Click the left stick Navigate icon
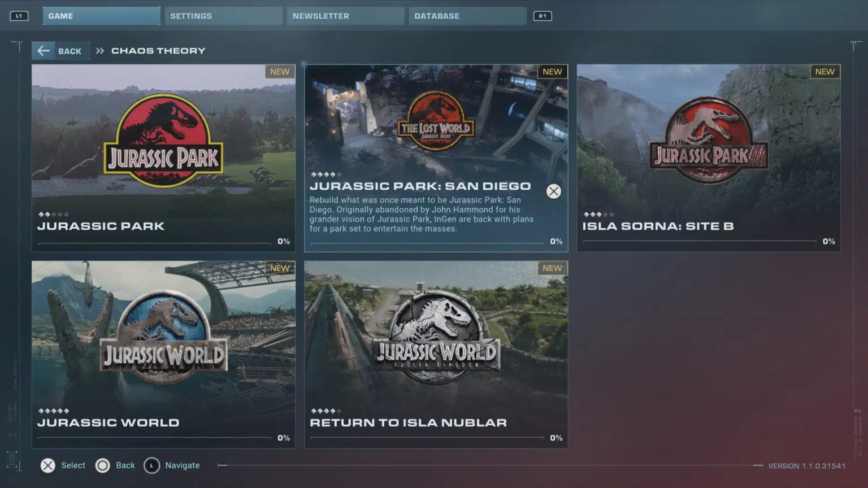Viewport: 868px width, 488px height. [x=151, y=465]
